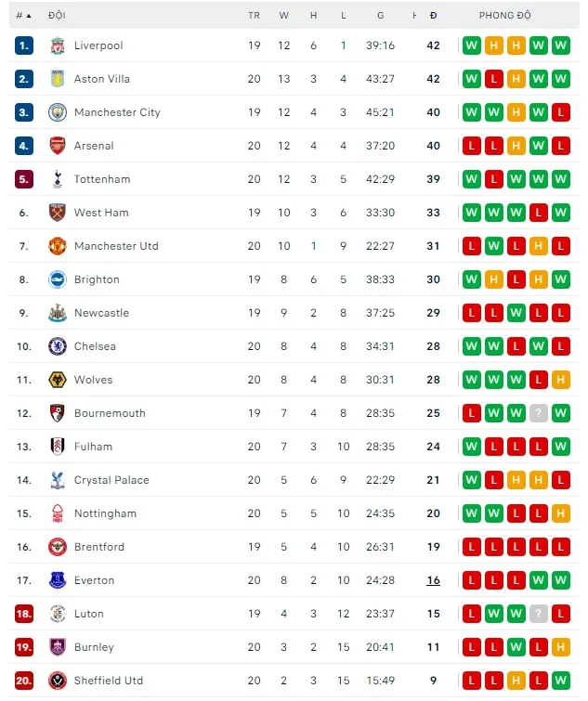Click the Chelsea club crest
588x701 pixels.
point(58,346)
